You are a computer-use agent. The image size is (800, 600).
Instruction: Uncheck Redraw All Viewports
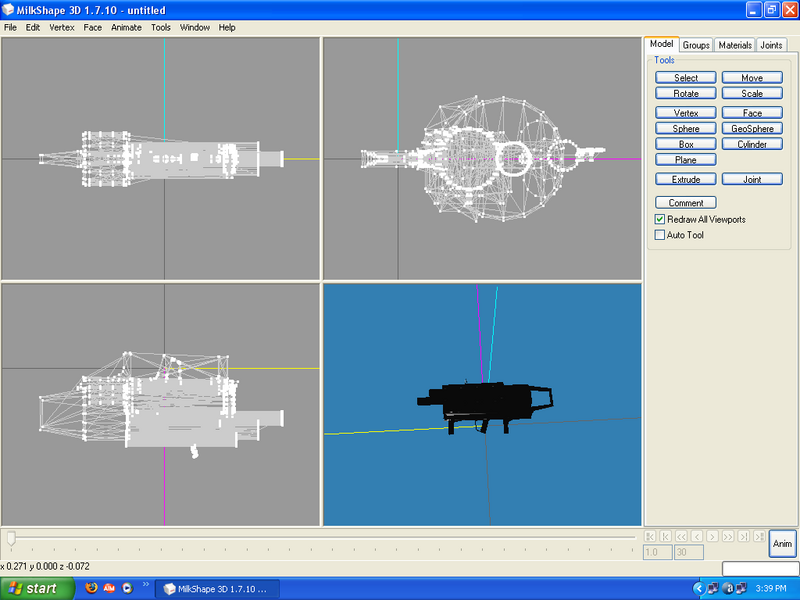(x=660, y=219)
